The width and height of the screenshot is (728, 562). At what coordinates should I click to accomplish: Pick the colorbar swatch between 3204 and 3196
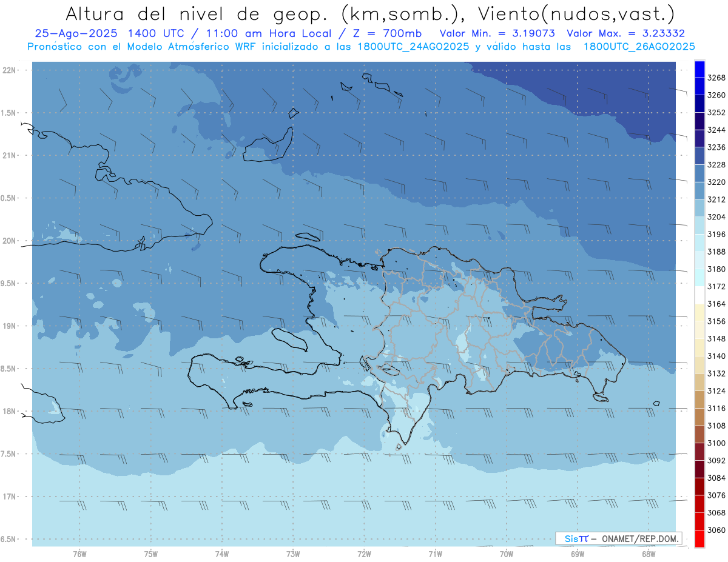coord(699,226)
